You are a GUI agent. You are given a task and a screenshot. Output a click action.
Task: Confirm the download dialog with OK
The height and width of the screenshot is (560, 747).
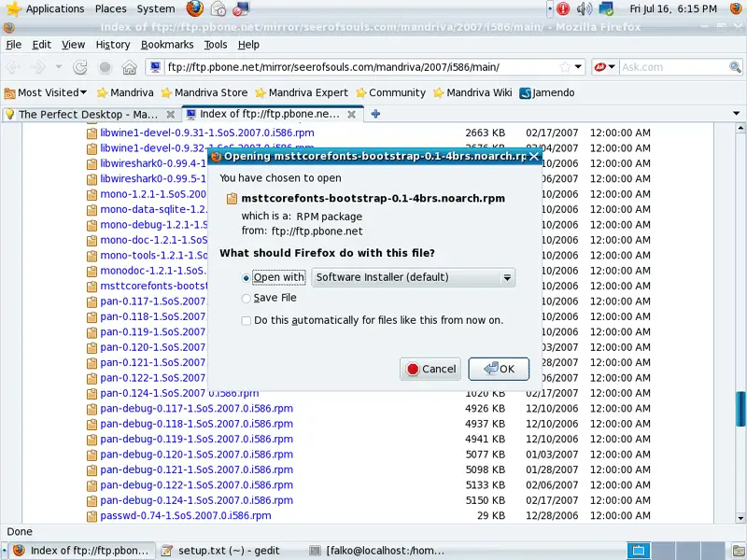click(x=499, y=369)
